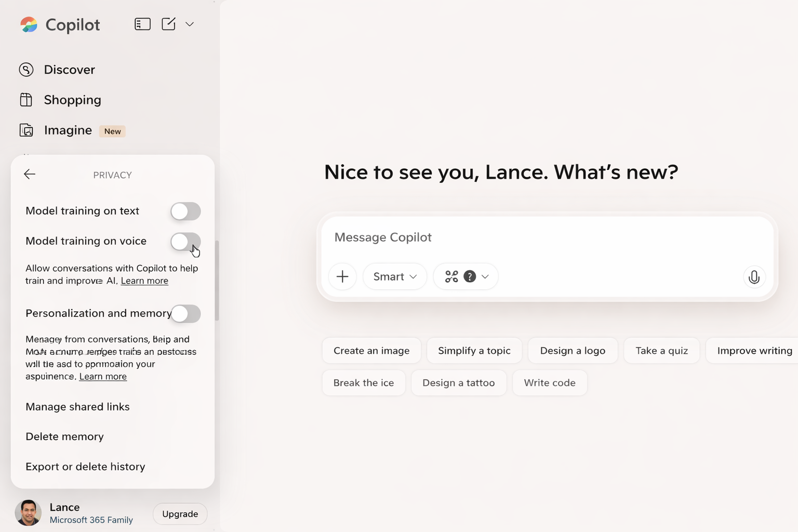Open Learn more link under model training
798x532 pixels.
[x=144, y=281]
